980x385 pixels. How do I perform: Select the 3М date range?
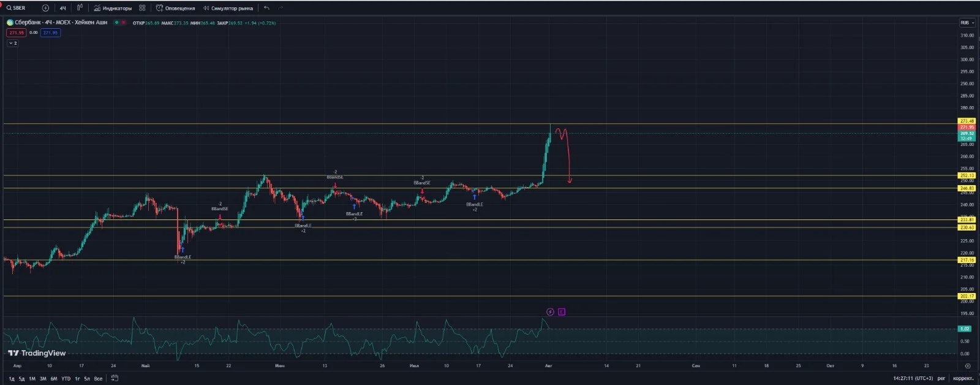[43, 379]
